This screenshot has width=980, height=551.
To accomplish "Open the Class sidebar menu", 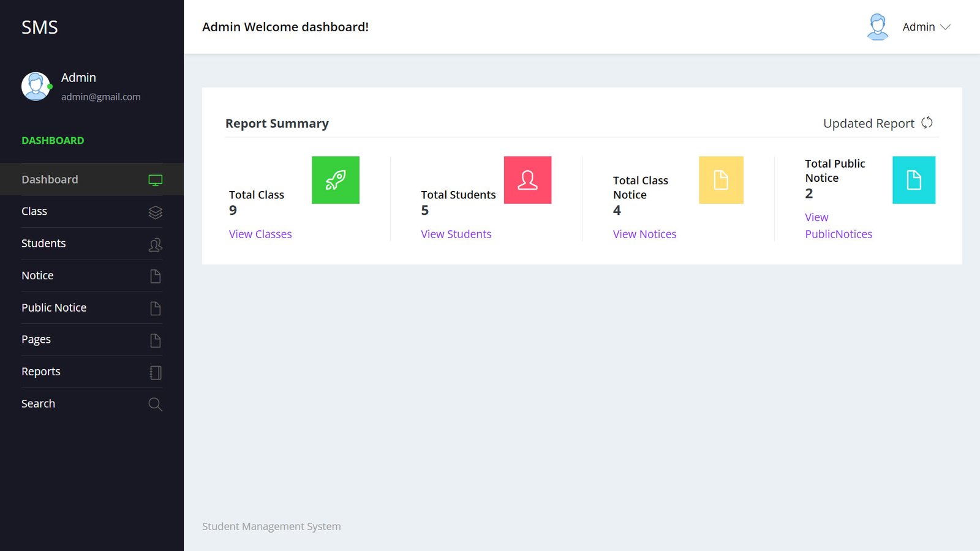I will pos(92,211).
